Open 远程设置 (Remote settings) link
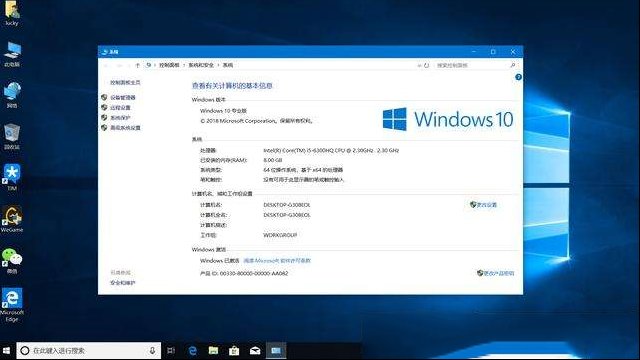640x360 pixels. [120, 108]
